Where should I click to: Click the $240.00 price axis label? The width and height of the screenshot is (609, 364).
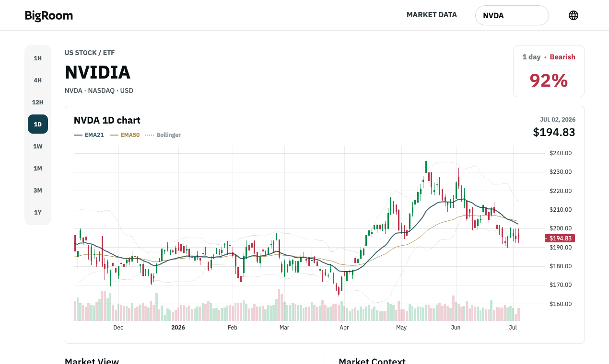tap(561, 153)
